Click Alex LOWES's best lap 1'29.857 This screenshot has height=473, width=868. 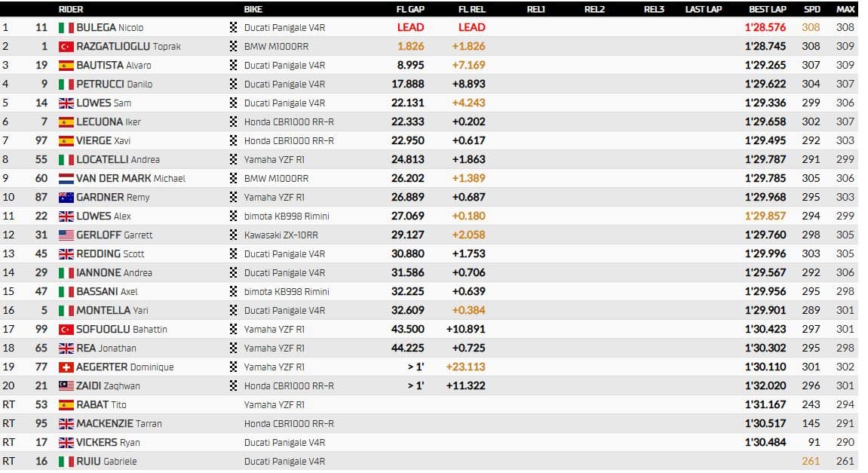765,216
